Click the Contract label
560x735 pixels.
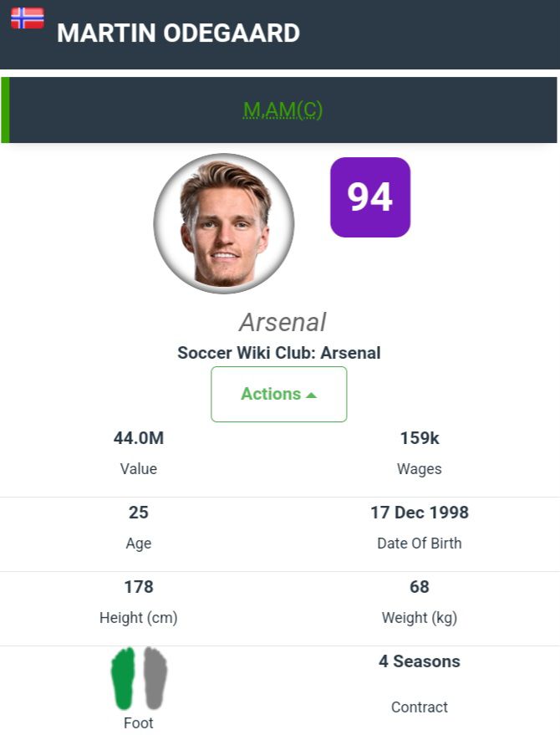point(420,707)
